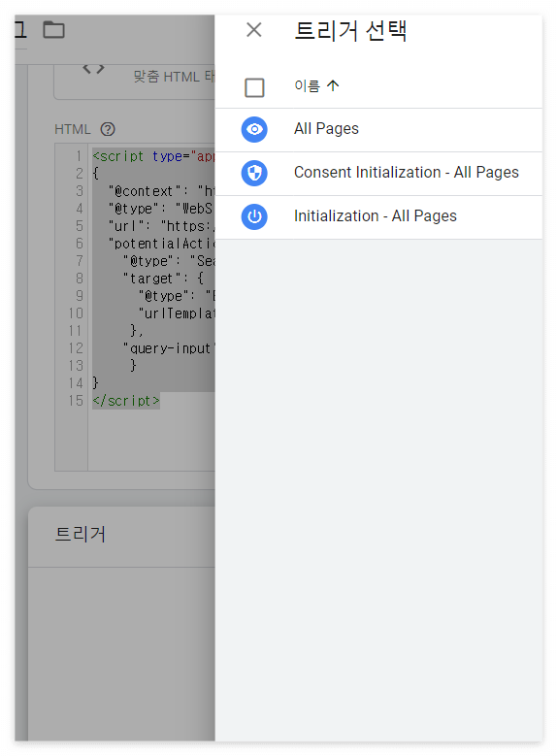Click the "urlTemplate" line in the code
Viewport: 557px width, 756px height.
point(177,313)
